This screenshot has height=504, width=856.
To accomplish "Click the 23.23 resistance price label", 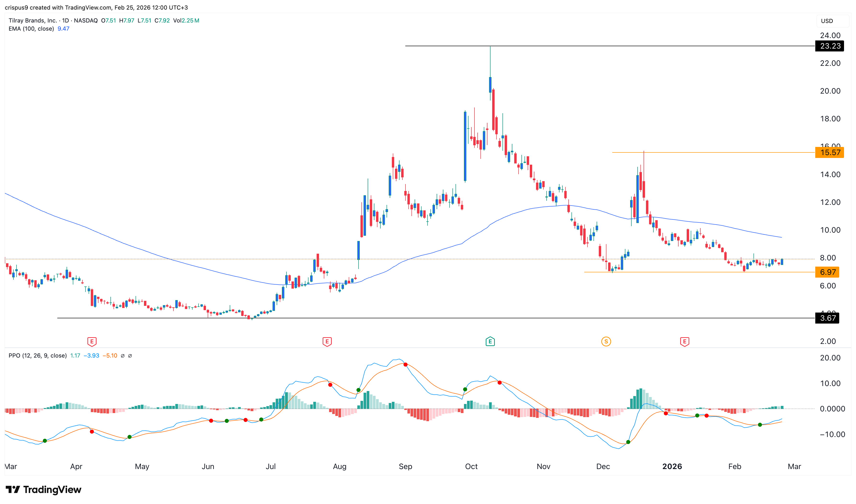I will (x=829, y=46).
